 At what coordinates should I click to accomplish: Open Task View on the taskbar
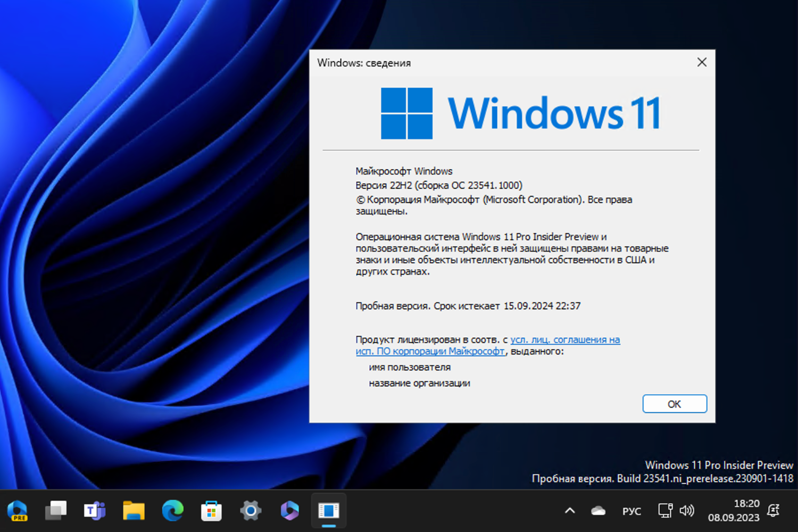pos(55,511)
